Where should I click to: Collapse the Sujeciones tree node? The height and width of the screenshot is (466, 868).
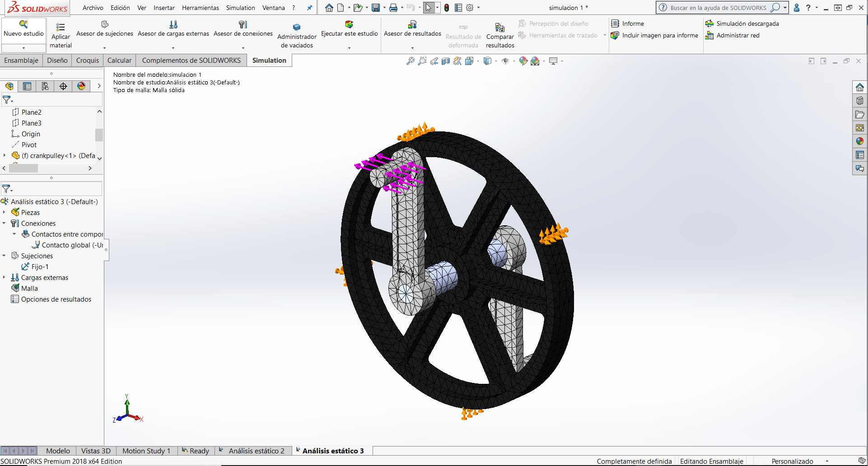tap(5, 256)
